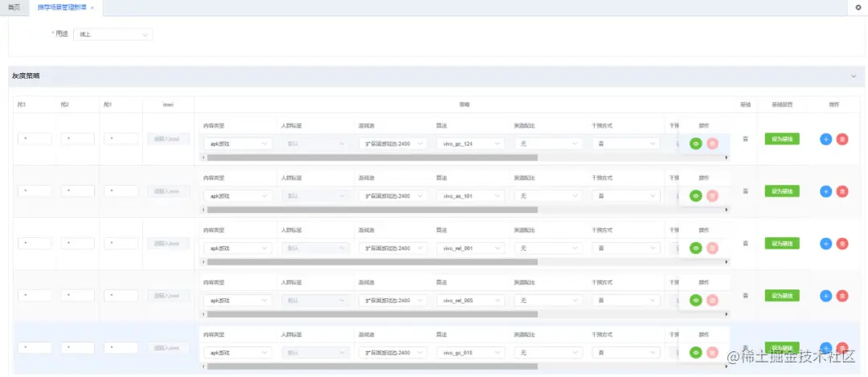
Task: Click the right scroll arrow in vivo_rel_005 row
Action: pyautogui.click(x=727, y=313)
